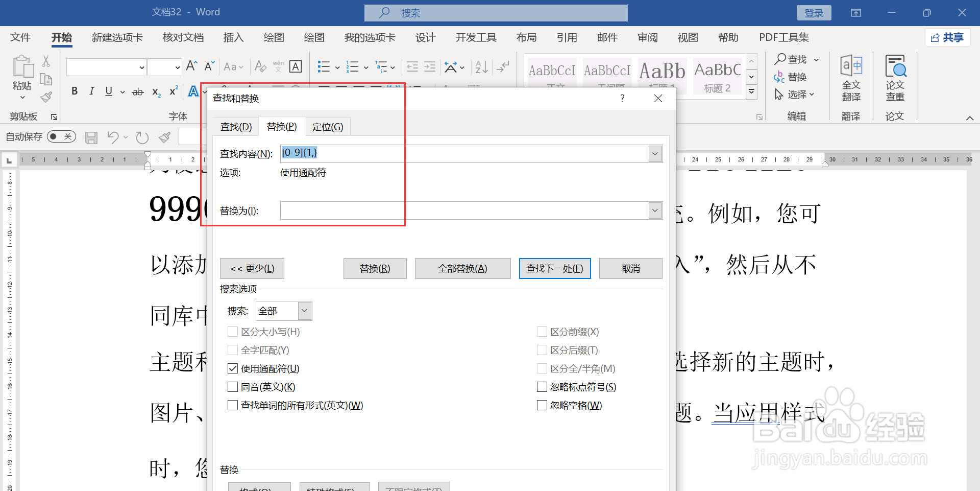Click the phonetic guide wén icon
Image resolution: width=980 pixels, height=491 pixels.
(x=278, y=66)
